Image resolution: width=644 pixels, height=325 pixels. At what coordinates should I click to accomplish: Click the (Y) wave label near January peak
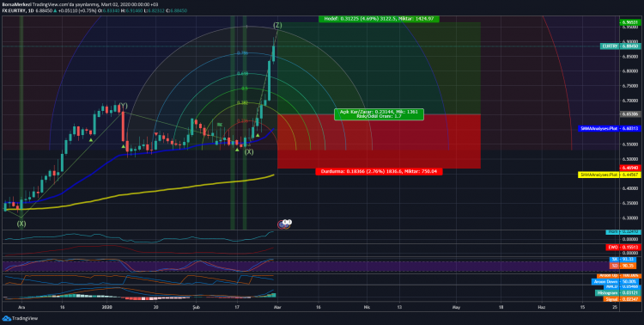124,105
